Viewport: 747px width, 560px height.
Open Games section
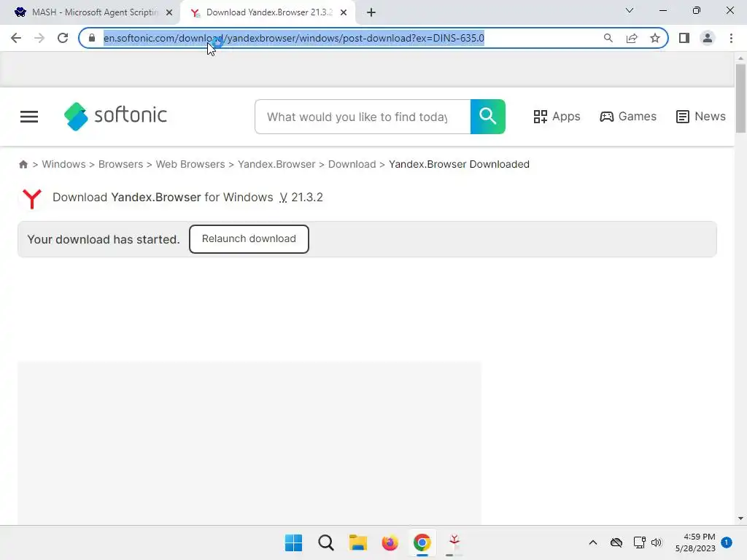[x=628, y=117]
